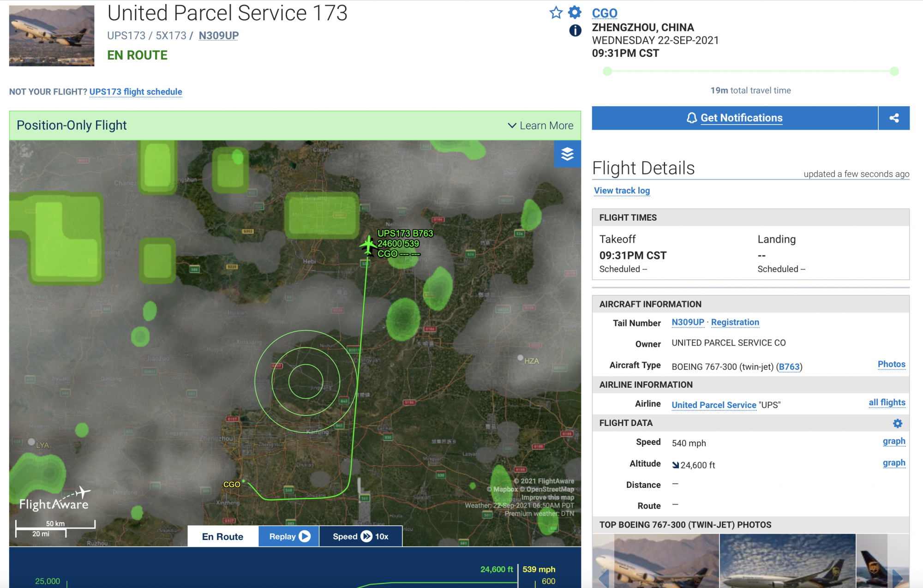Click the end dot of the travel progress bar
Viewport: 923px width, 588px height.
894,71
